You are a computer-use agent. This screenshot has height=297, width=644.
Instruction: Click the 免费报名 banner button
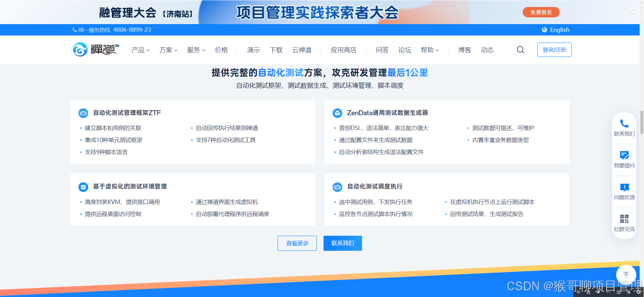541,12
